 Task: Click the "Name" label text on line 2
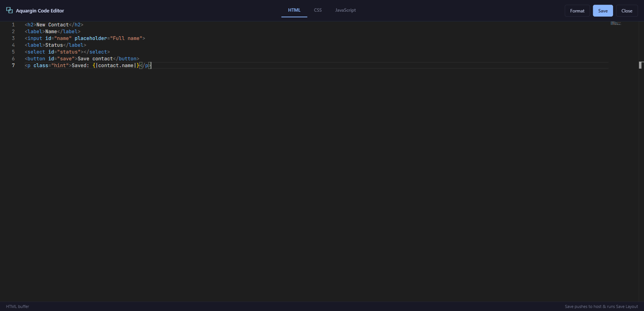[51, 31]
